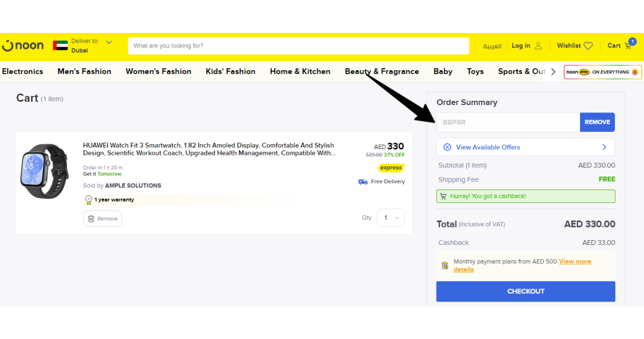The height and width of the screenshot is (339, 644).
Task: Click the monthly payment plans bank icon
Action: [x=445, y=266]
